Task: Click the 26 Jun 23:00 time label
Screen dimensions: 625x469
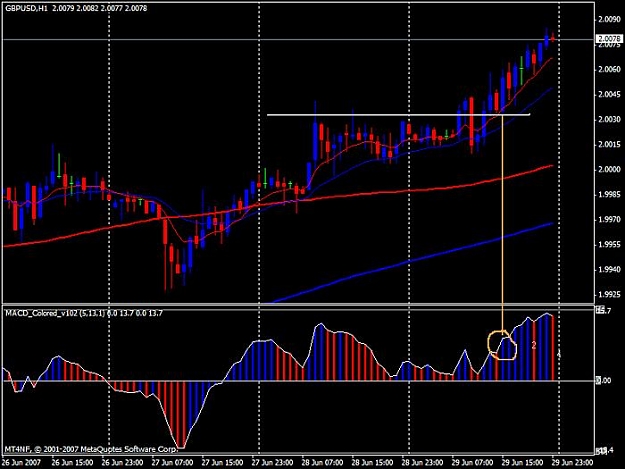Action: coord(122,463)
